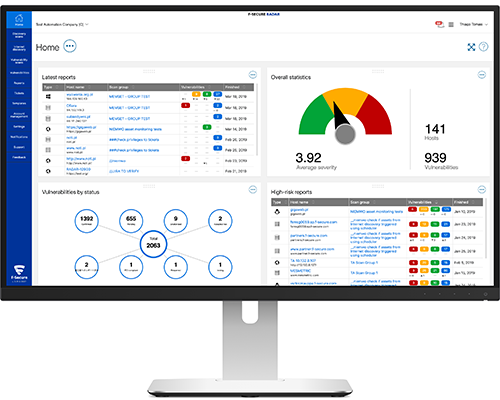The width and height of the screenshot is (500, 400).
Task: Sort High-risk reports by Finished column
Action: (x=468, y=202)
